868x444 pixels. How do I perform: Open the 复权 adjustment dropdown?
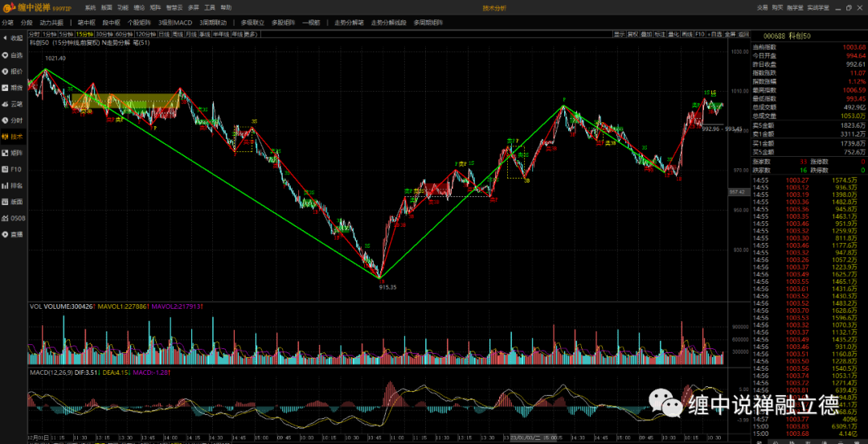point(633,34)
